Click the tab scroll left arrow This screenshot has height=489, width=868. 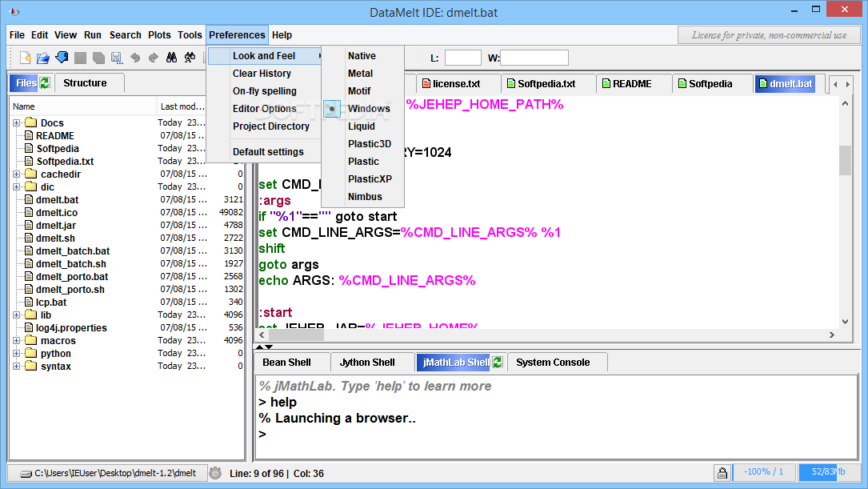[x=835, y=84]
